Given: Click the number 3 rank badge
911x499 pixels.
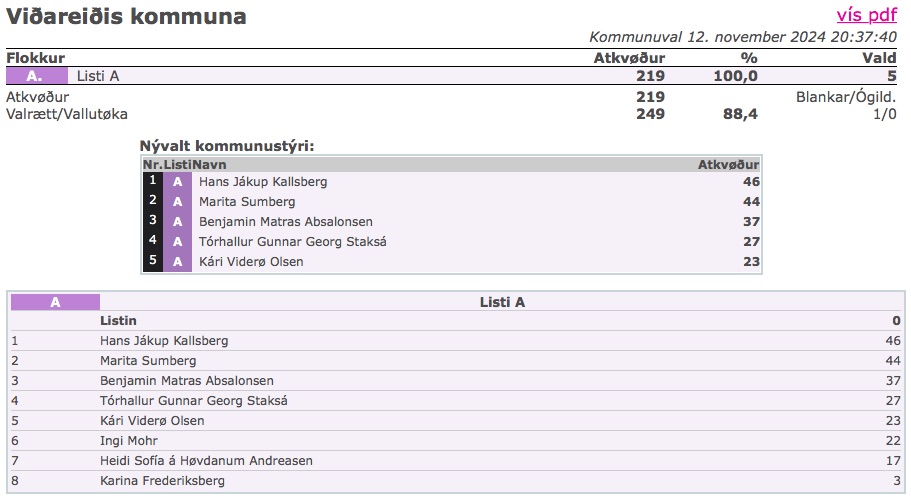Looking at the screenshot, I should [x=152, y=221].
